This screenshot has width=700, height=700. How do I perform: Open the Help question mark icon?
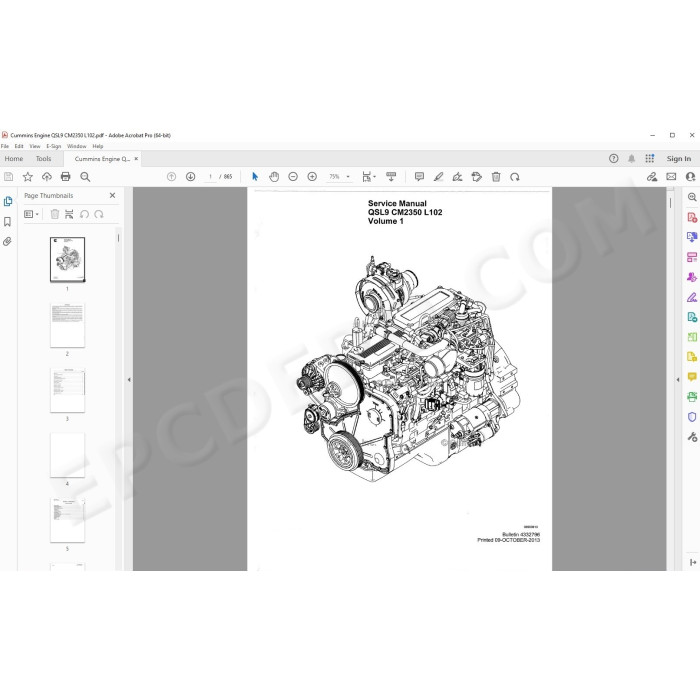click(614, 158)
